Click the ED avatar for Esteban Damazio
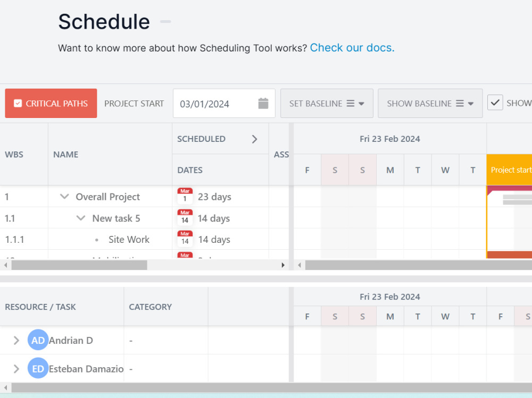 [x=38, y=368]
